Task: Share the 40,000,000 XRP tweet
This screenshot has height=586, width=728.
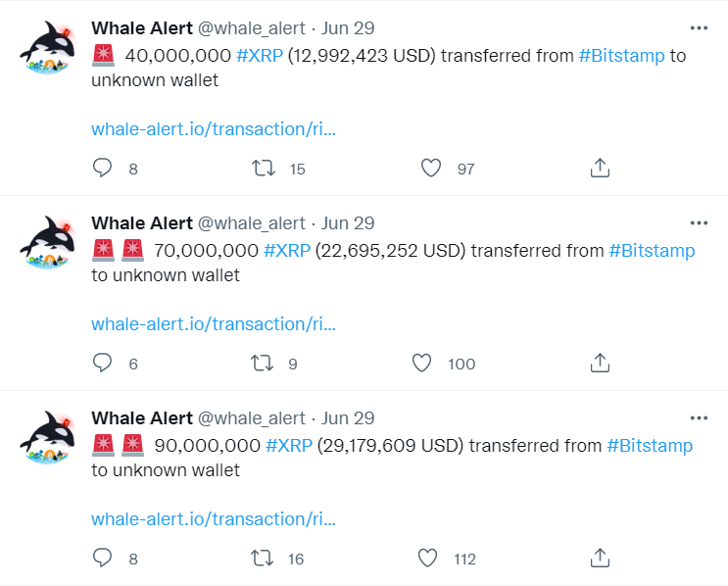Action: click(x=601, y=169)
